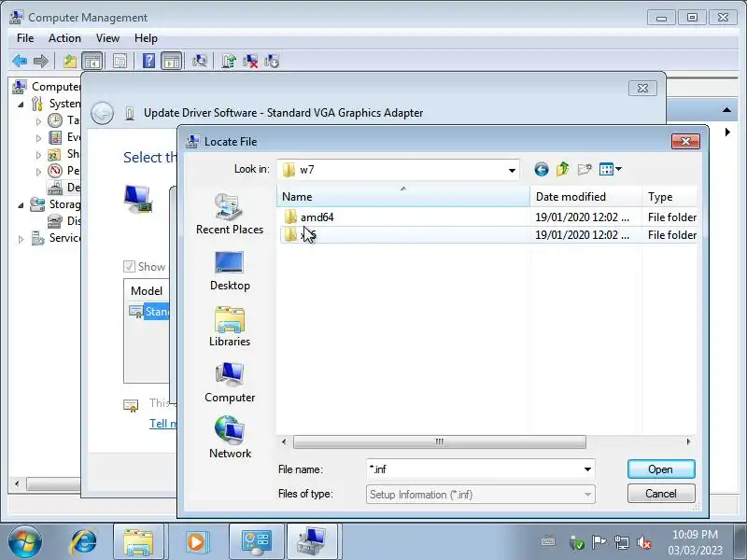Click the Up one level toolbar icon
The width and height of the screenshot is (747, 560).
[x=69, y=61]
